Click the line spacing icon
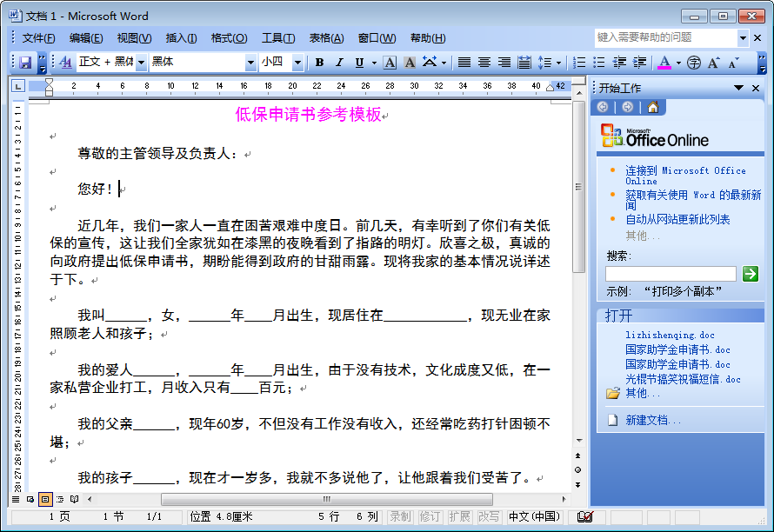 (544, 63)
